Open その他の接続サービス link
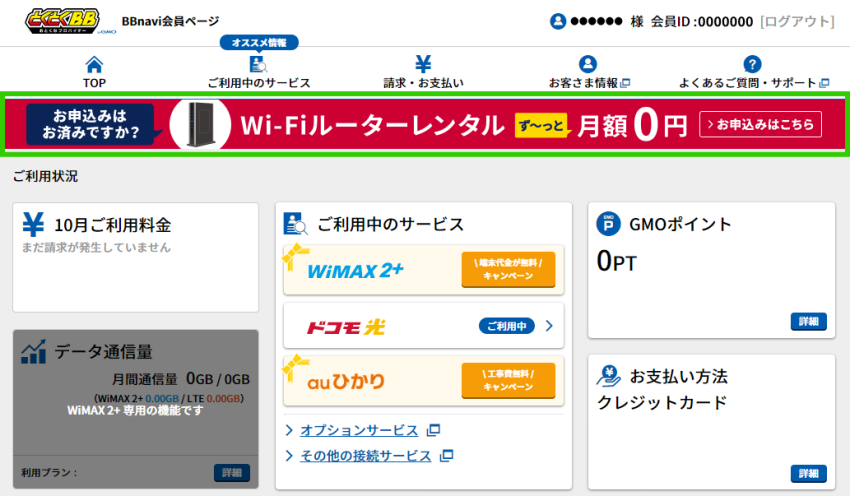The image size is (850, 496). coord(365,456)
